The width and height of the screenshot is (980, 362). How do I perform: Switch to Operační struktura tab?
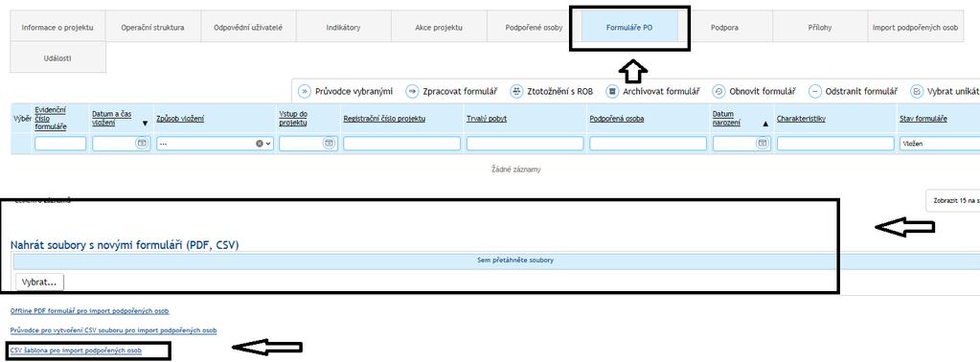(153, 28)
